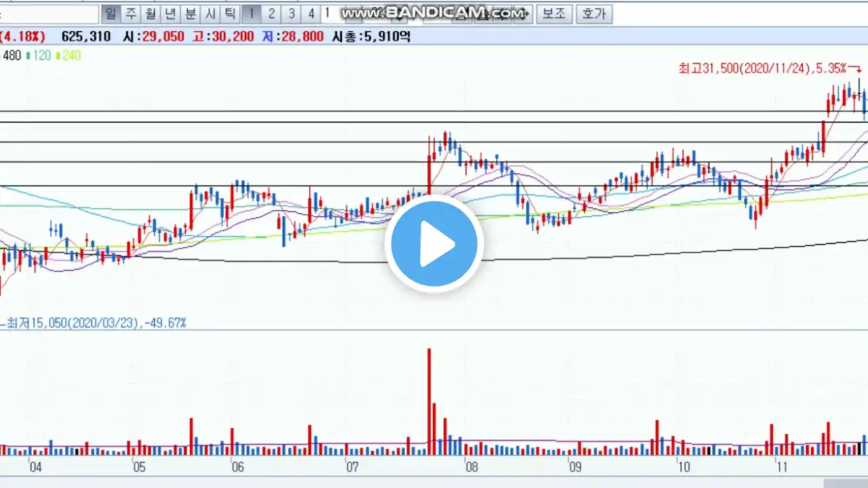Image resolution: width=868 pixels, height=488 pixels.
Task: Click the 04 month axis label
Action: coord(35,466)
